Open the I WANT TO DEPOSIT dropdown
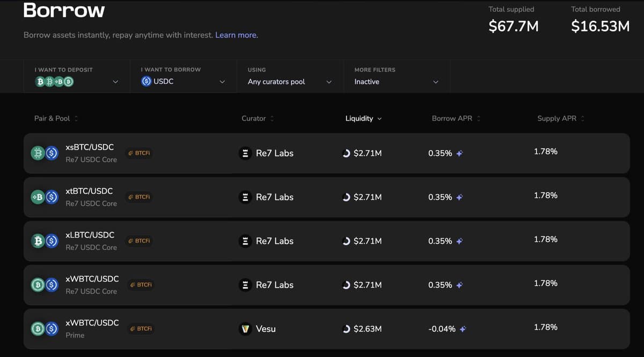 (115, 81)
